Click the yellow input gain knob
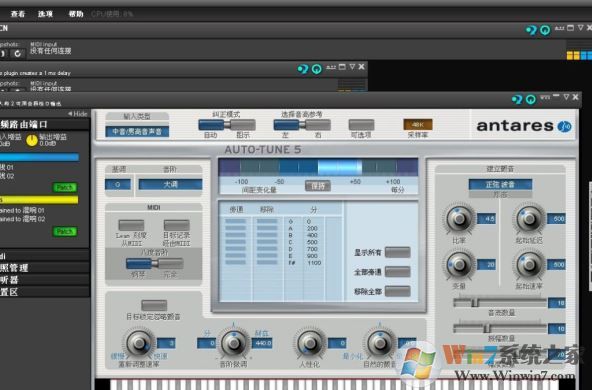The width and height of the screenshot is (592, 390). (x=32, y=140)
